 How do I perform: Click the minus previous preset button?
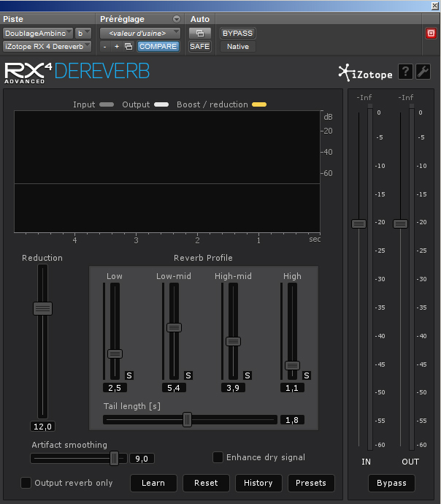pos(104,47)
